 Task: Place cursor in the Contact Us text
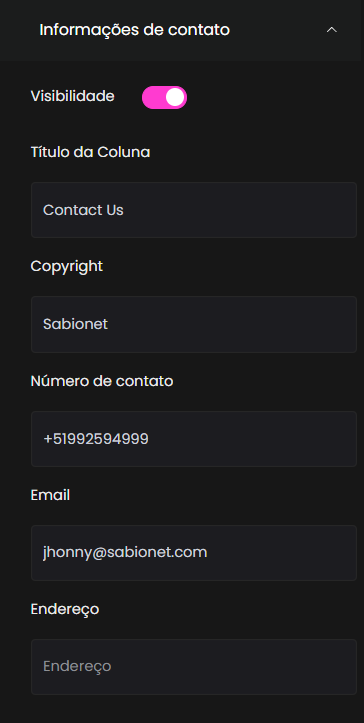pyautogui.click(x=83, y=210)
